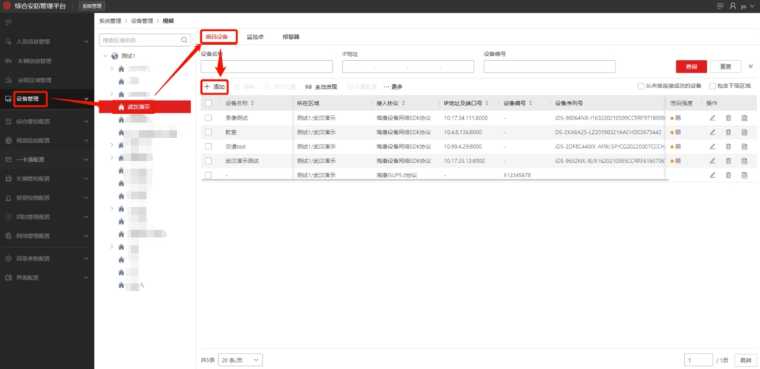Tick checkbox for 交通test row

(208, 146)
